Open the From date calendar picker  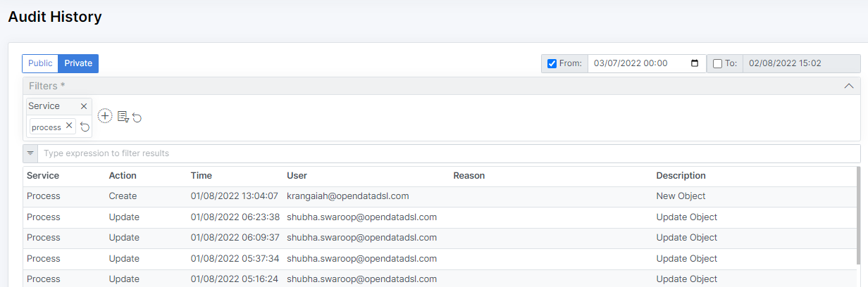point(695,63)
